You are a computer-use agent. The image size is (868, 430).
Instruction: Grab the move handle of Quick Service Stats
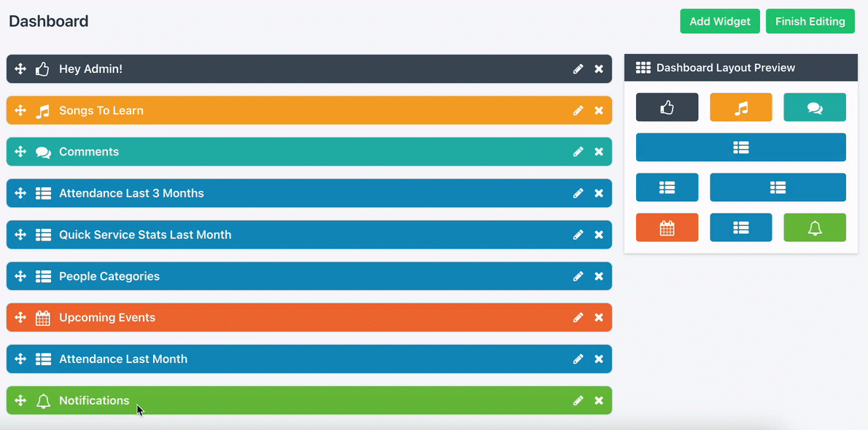[x=20, y=235]
